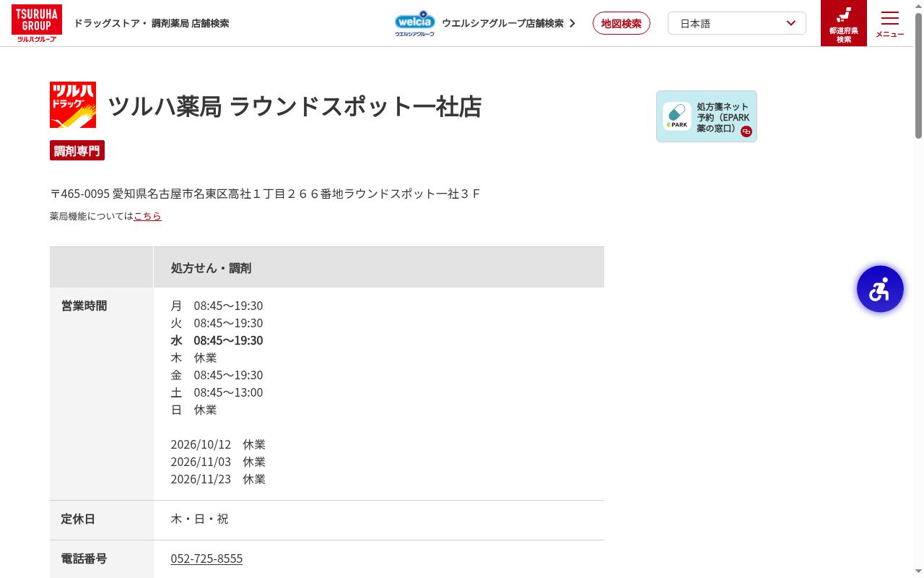Screen dimensions: 924x578
Task: Click the 木・日・祝 closed days value
Action: click(199, 519)
